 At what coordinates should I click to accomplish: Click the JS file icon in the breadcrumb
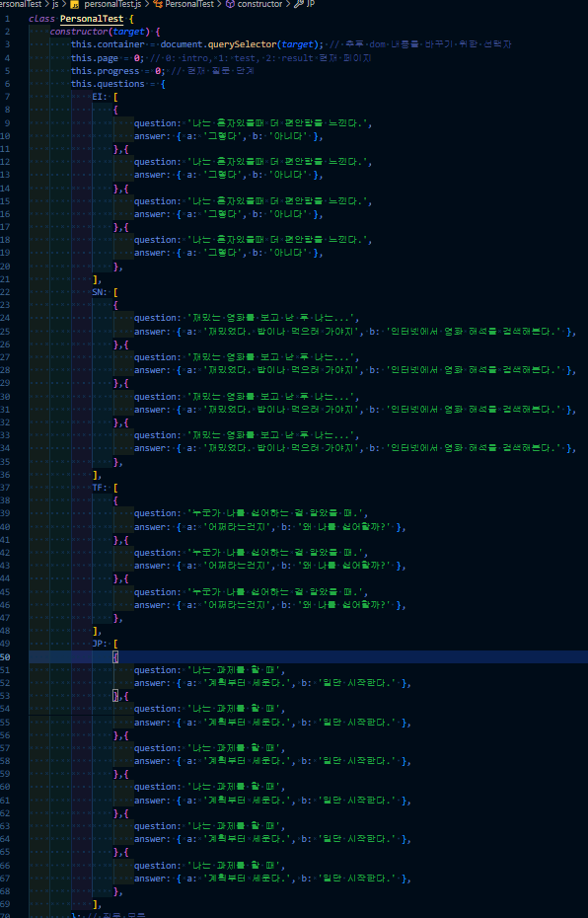pos(74,4)
